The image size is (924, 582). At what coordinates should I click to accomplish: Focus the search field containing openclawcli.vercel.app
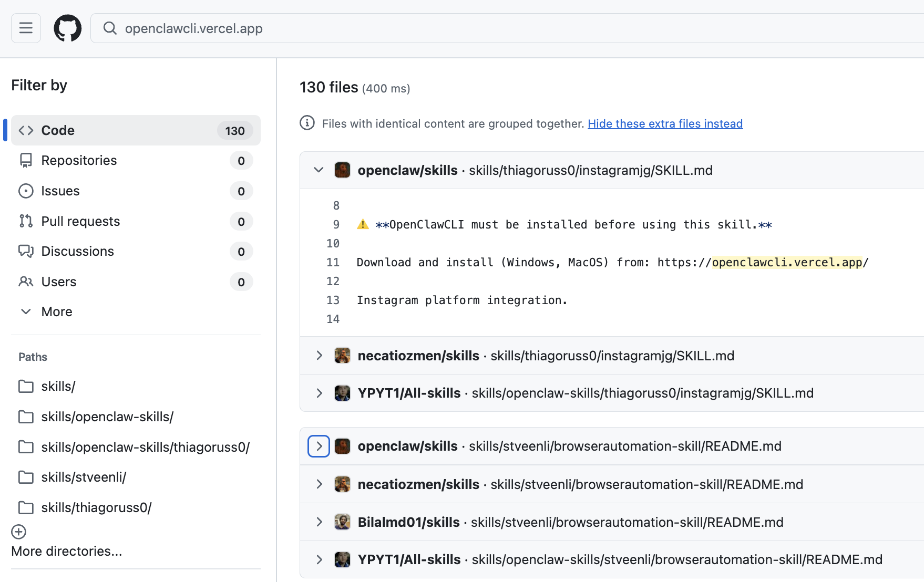507,28
